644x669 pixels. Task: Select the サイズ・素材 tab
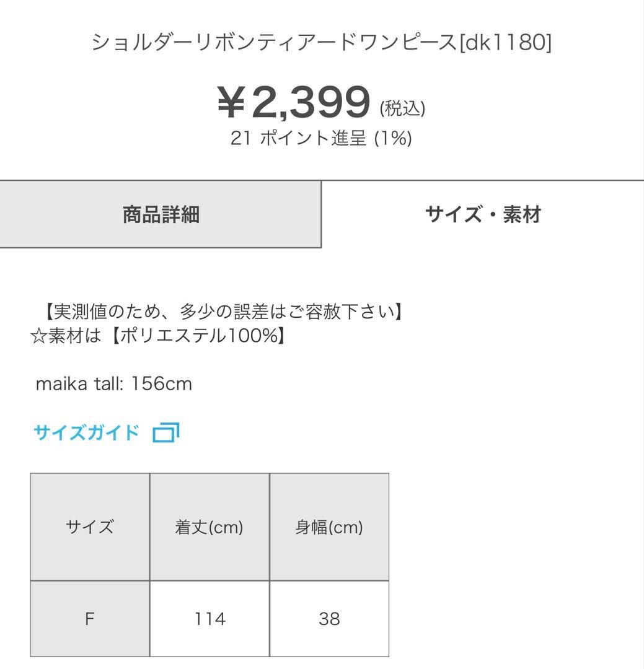(483, 214)
